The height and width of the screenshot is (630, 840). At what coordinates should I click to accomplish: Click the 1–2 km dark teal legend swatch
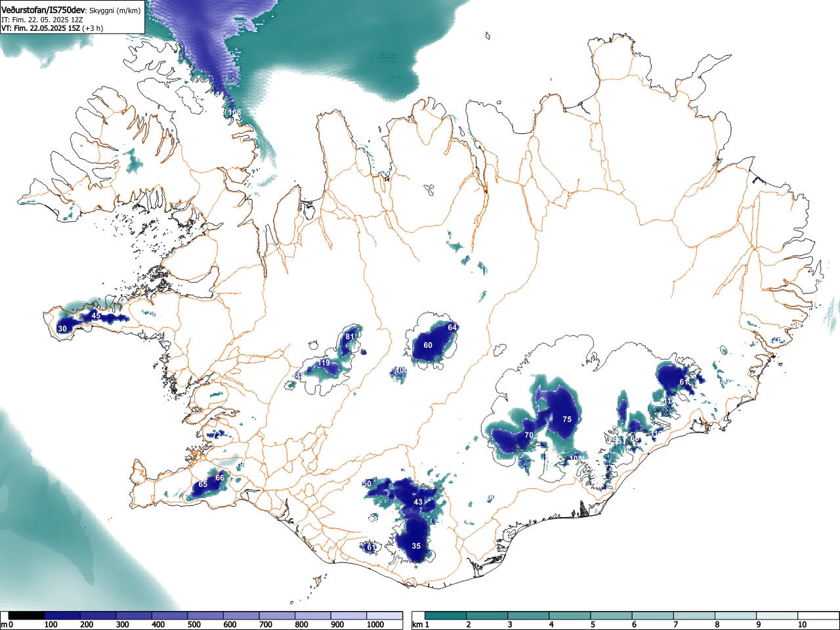point(446,616)
